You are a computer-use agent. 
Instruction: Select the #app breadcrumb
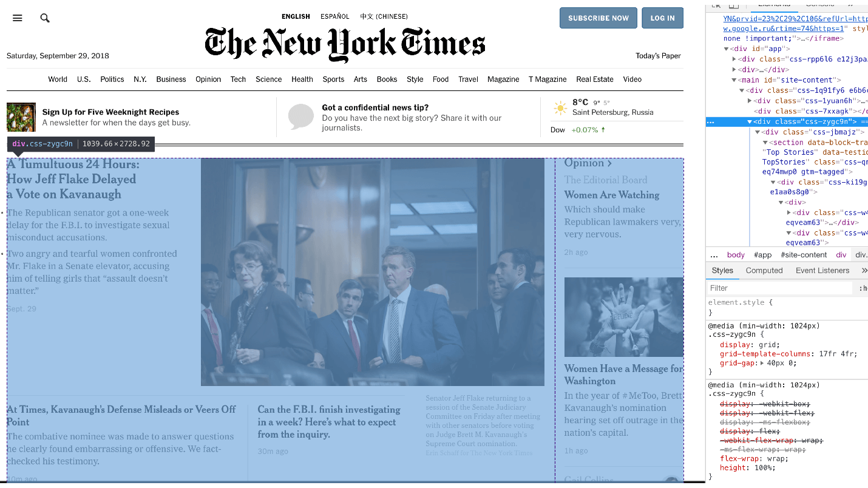[x=763, y=255]
